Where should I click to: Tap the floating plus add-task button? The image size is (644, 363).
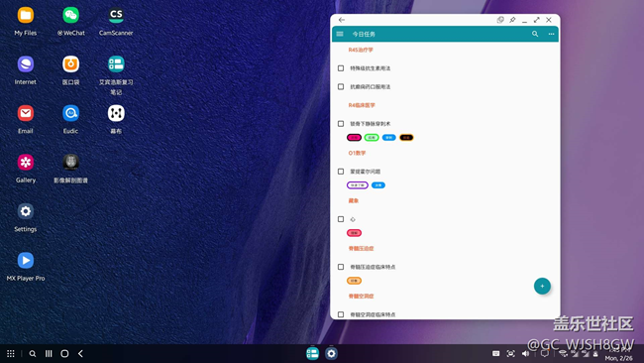542,286
